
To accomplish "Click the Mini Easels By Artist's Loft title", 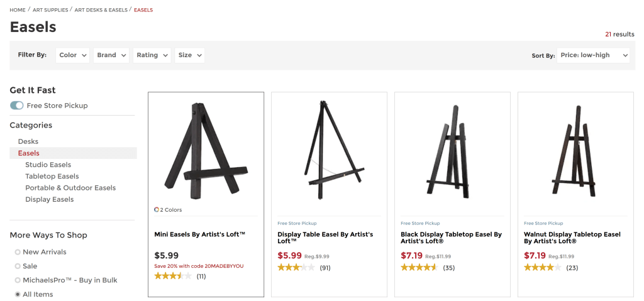I will click(199, 234).
